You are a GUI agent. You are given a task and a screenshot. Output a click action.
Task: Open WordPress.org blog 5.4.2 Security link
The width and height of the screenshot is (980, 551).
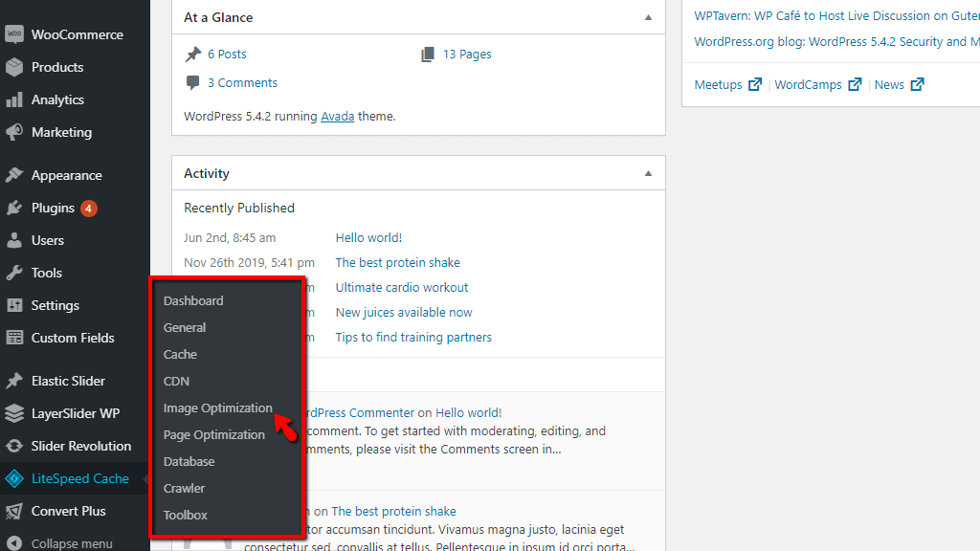pos(836,42)
